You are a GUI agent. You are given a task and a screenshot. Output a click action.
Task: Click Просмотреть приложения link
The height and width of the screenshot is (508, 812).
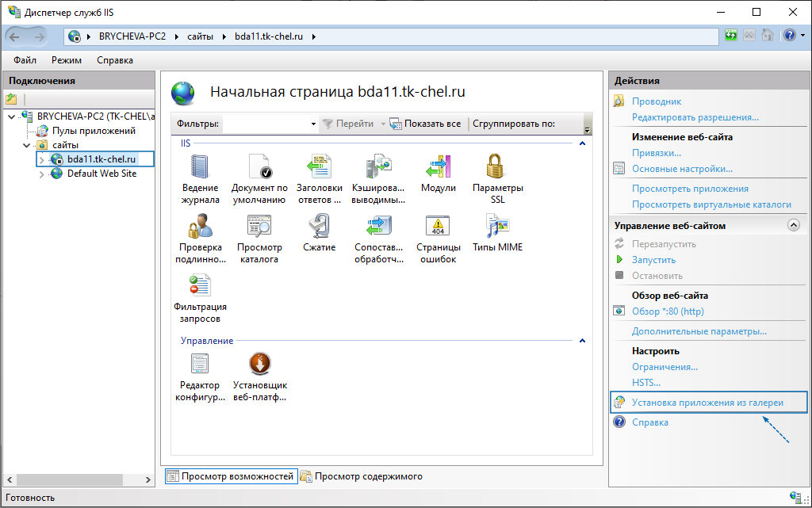(690, 189)
